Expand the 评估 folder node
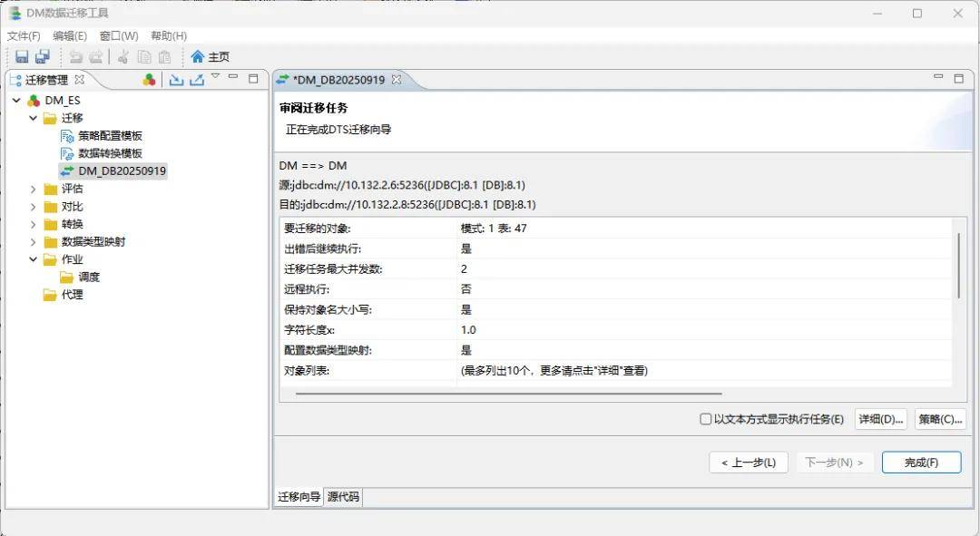 (34, 189)
